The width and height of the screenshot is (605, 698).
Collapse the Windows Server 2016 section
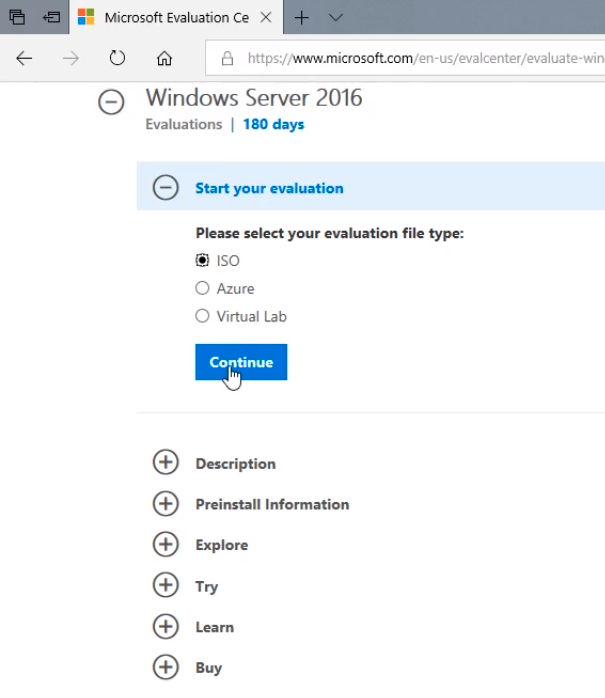[x=111, y=101]
